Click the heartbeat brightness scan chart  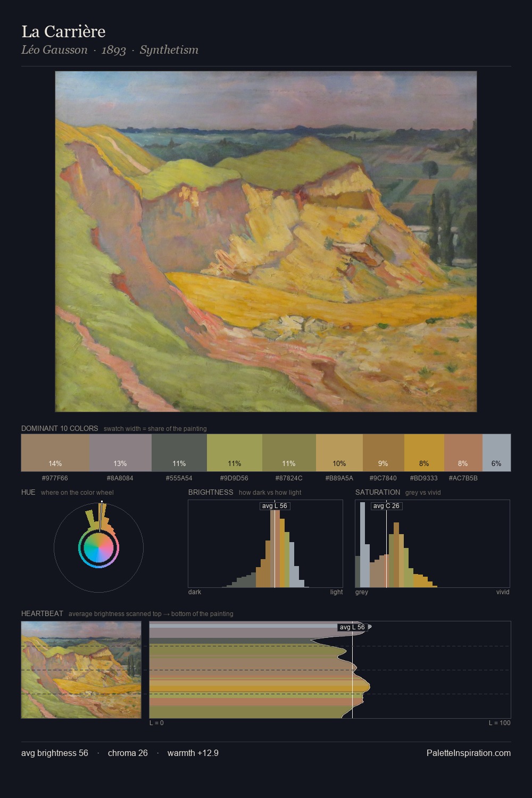330,670
